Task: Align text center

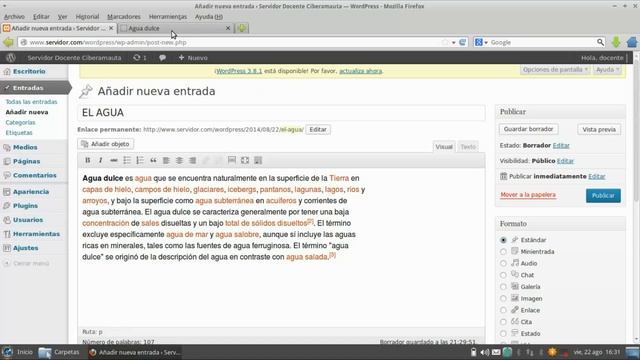Action: click(x=179, y=160)
